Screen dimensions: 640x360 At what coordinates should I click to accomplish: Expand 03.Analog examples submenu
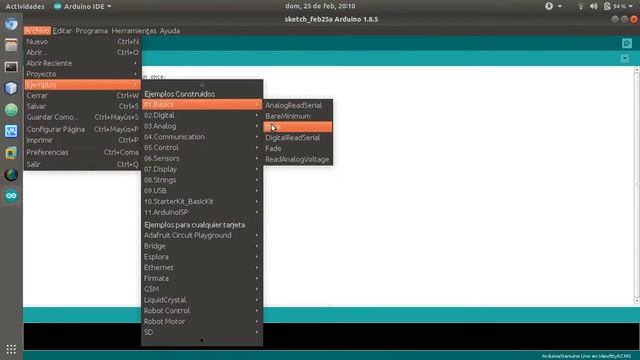point(202,126)
